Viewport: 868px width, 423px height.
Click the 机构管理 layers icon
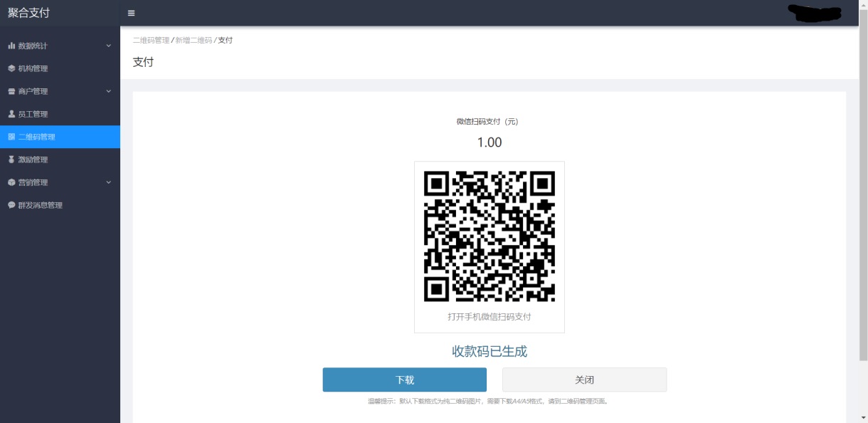[11, 68]
